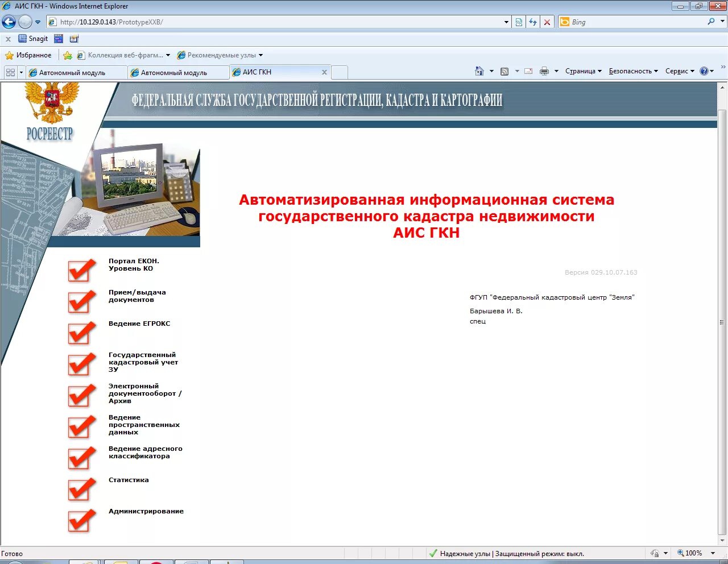Open a new blank tab
The width and height of the screenshot is (728, 564).
(x=340, y=72)
